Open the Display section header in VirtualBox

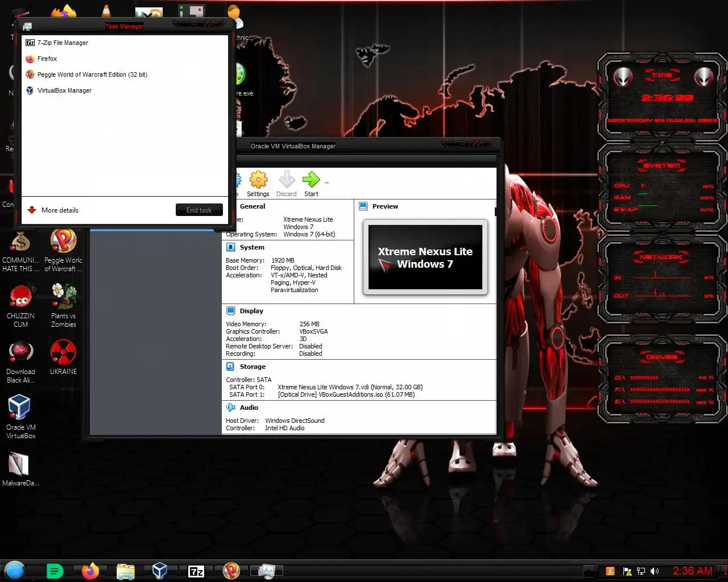coord(251,311)
